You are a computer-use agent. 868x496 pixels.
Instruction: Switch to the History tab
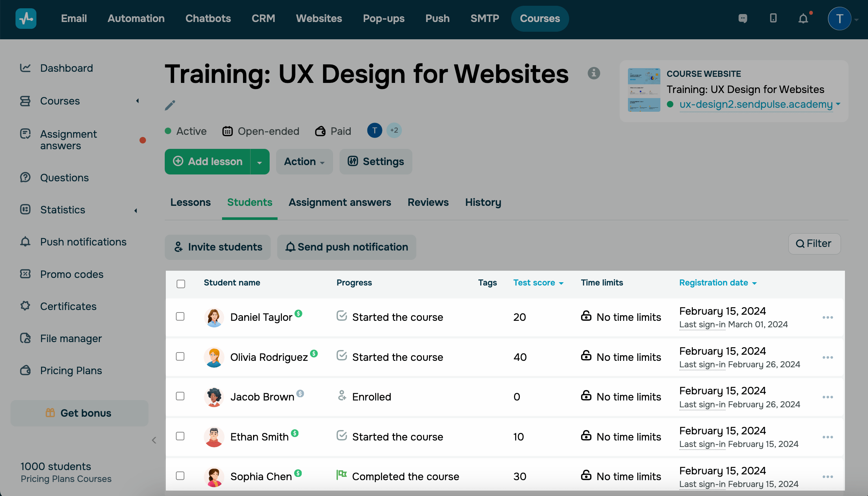[x=483, y=202]
